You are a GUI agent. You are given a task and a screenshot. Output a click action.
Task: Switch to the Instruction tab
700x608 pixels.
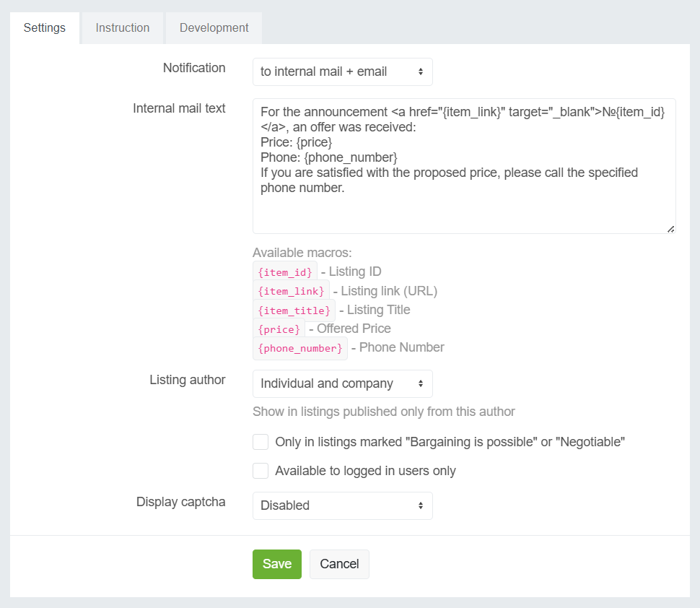click(x=123, y=28)
